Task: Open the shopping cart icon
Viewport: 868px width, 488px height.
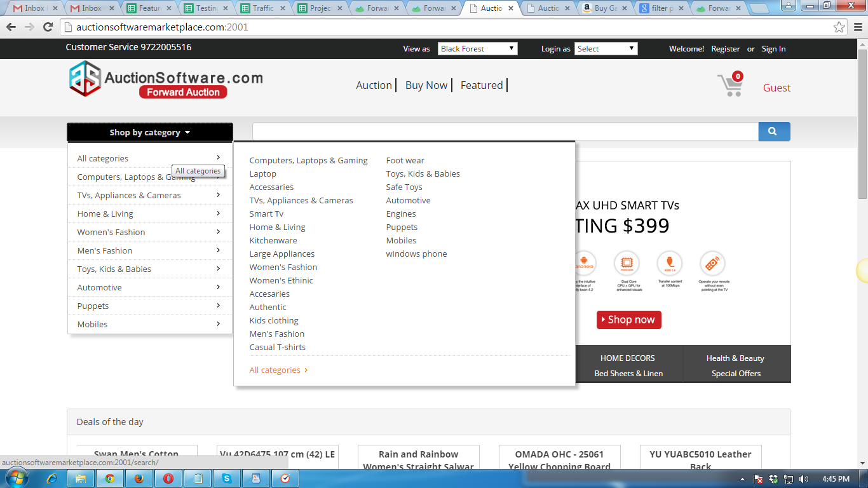Action: click(730, 85)
